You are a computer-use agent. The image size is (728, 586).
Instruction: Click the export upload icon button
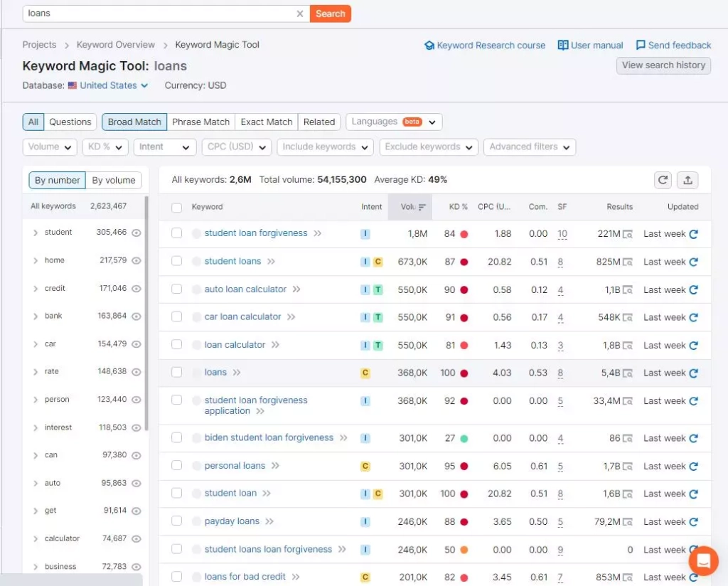click(x=687, y=180)
